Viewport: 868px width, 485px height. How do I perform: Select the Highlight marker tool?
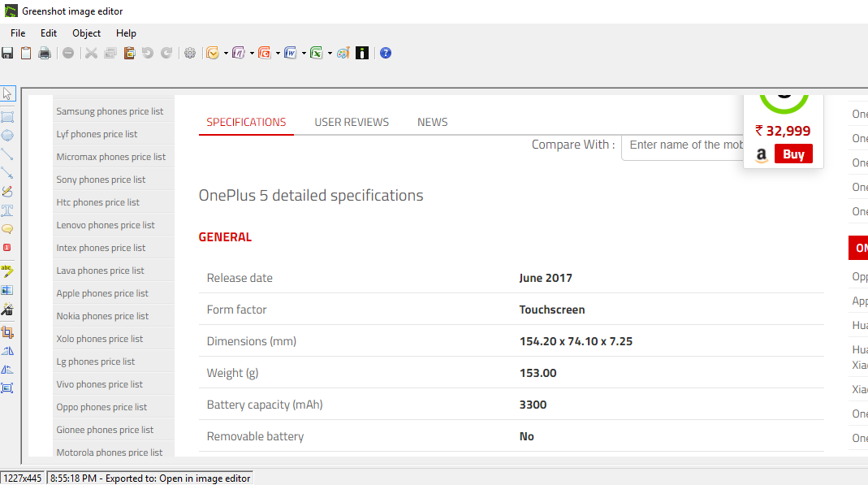[x=7, y=271]
